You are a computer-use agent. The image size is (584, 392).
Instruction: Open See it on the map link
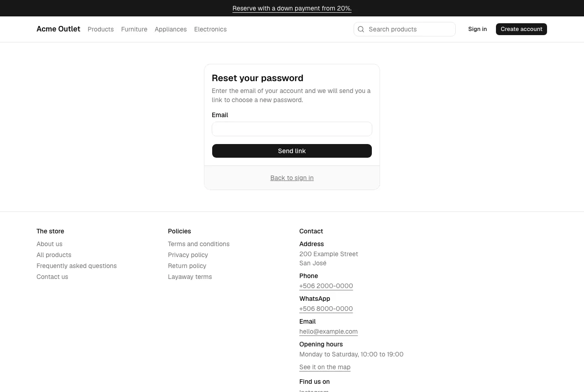point(325,367)
